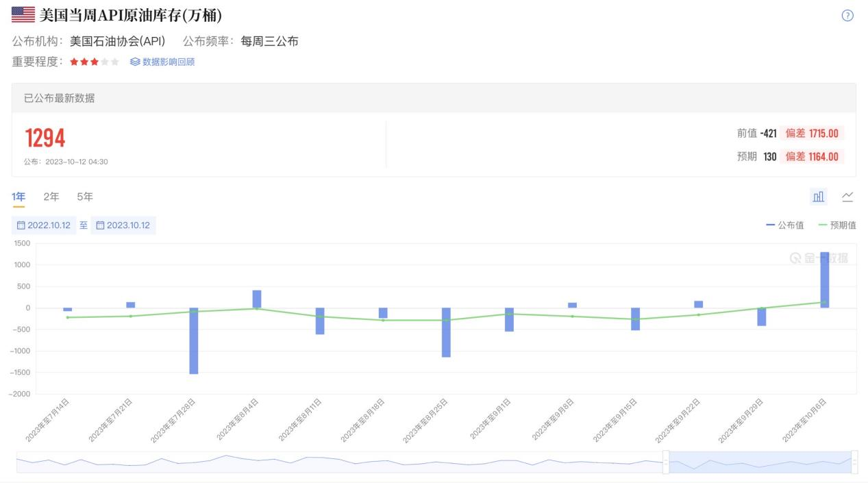Switch to bar chart view icon
This screenshot has width=868, height=483.
819,197
